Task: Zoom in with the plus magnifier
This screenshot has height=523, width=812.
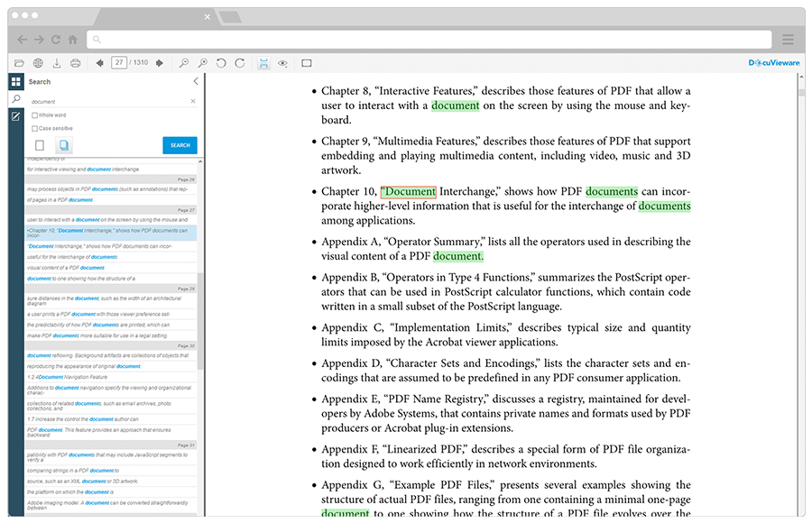Action: pyautogui.click(x=202, y=63)
